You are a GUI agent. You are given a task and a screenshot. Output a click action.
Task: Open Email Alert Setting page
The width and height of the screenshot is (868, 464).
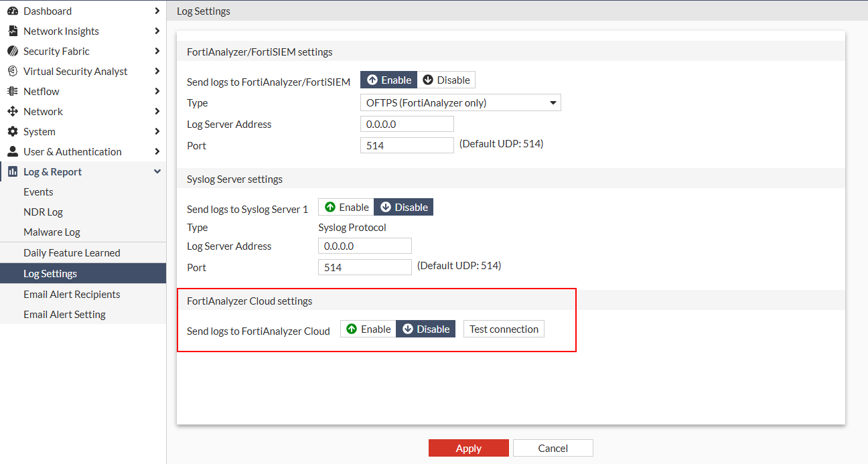pyautogui.click(x=83, y=314)
